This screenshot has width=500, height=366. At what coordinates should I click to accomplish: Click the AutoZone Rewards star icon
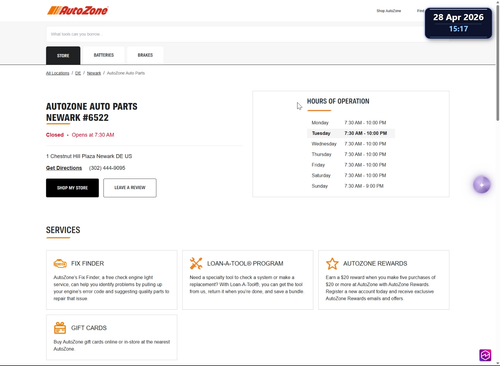tap(332, 263)
